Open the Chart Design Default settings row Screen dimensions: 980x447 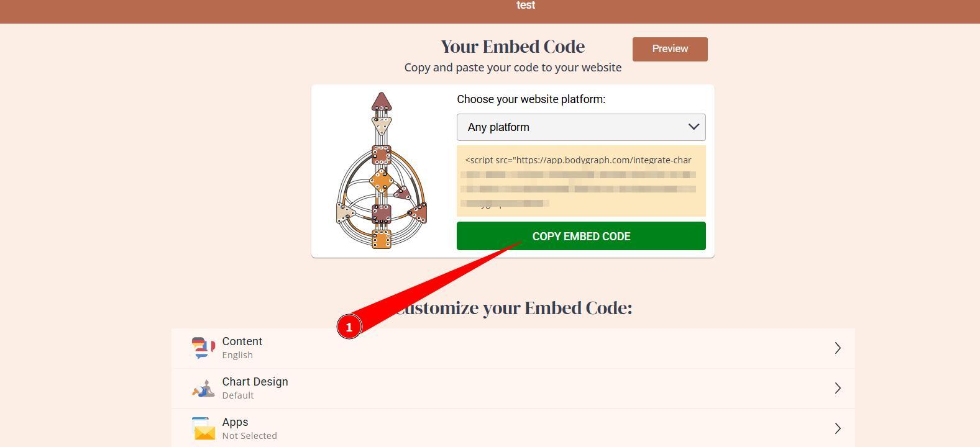[x=513, y=389]
